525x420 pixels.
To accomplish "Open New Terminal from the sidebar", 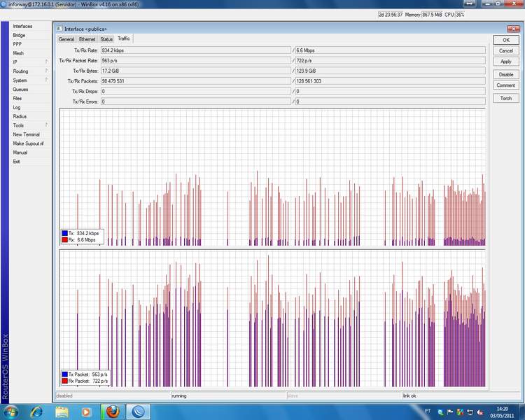I will [26, 134].
